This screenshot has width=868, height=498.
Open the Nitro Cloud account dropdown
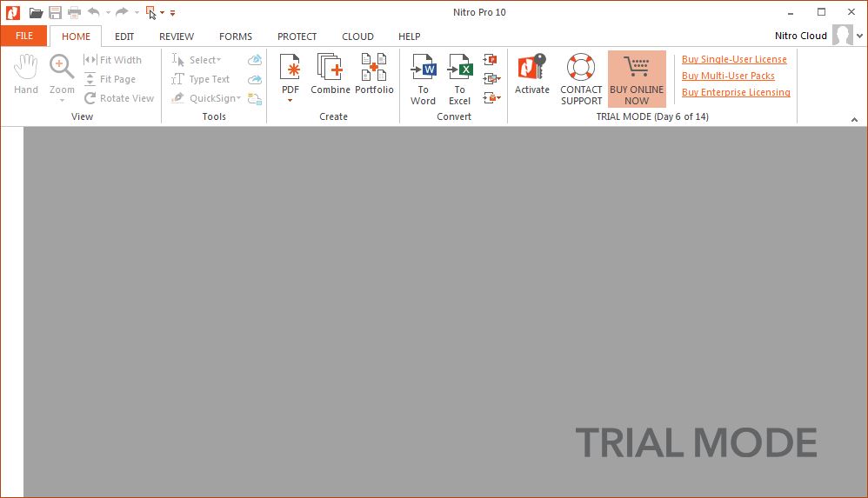[859, 36]
